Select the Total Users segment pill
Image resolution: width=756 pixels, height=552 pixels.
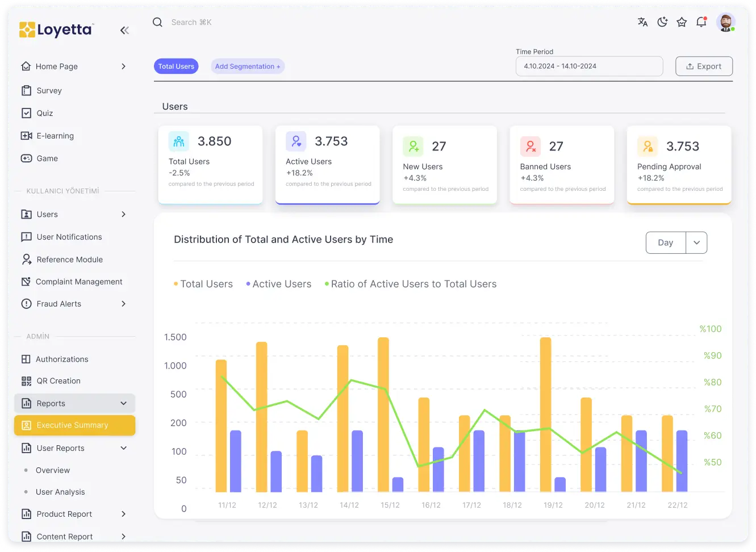pos(176,66)
